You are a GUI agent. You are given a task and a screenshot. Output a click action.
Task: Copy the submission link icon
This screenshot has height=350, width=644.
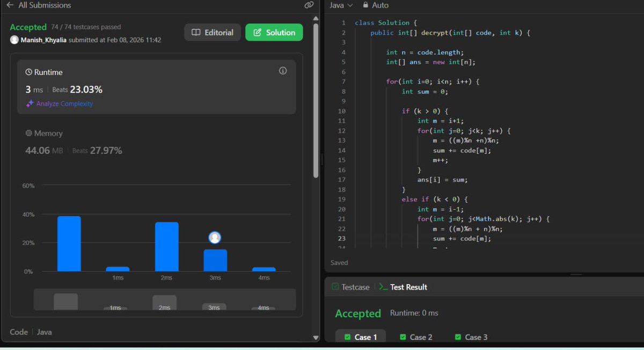(309, 5)
